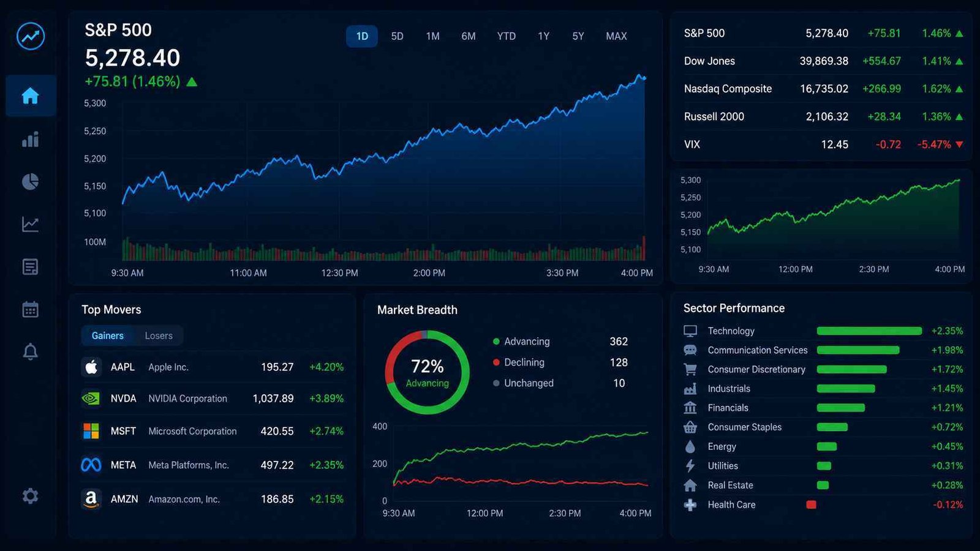Select the 1M time range
Image resolution: width=980 pixels, height=551 pixels.
432,36
